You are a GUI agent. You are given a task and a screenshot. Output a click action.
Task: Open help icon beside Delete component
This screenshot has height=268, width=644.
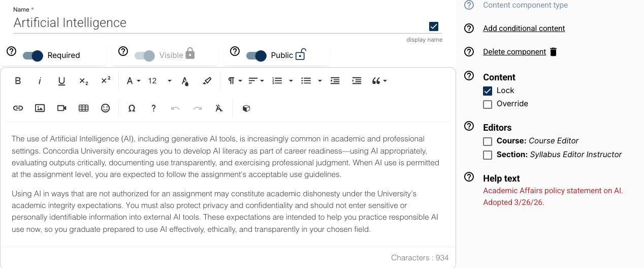tap(469, 52)
